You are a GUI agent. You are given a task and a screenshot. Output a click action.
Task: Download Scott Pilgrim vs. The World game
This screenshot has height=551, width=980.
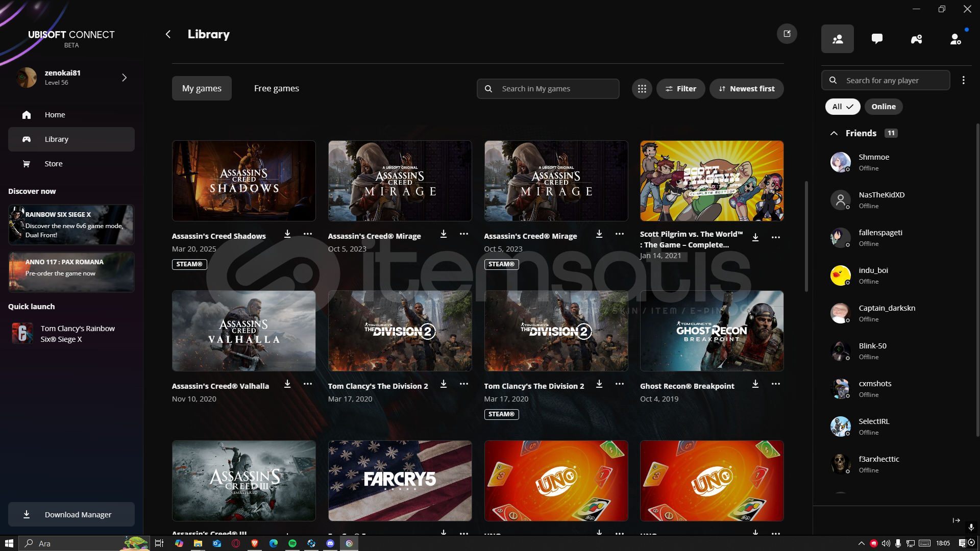[755, 237]
